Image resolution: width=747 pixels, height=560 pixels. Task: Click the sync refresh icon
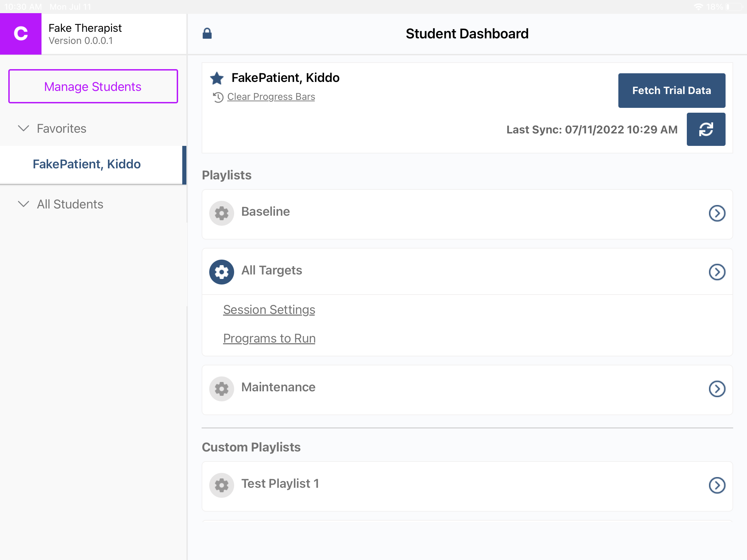point(706,129)
